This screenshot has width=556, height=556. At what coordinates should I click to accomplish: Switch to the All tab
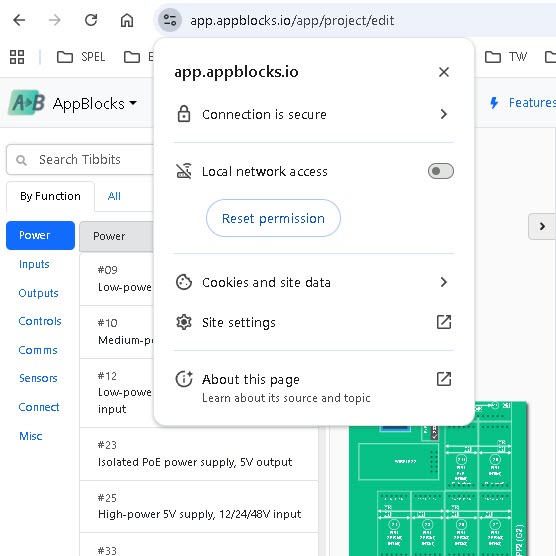point(114,196)
